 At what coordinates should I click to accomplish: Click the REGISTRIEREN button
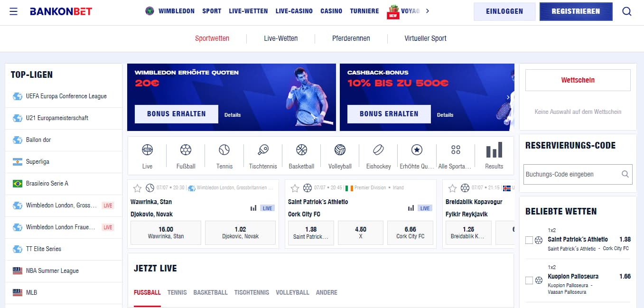click(x=576, y=11)
